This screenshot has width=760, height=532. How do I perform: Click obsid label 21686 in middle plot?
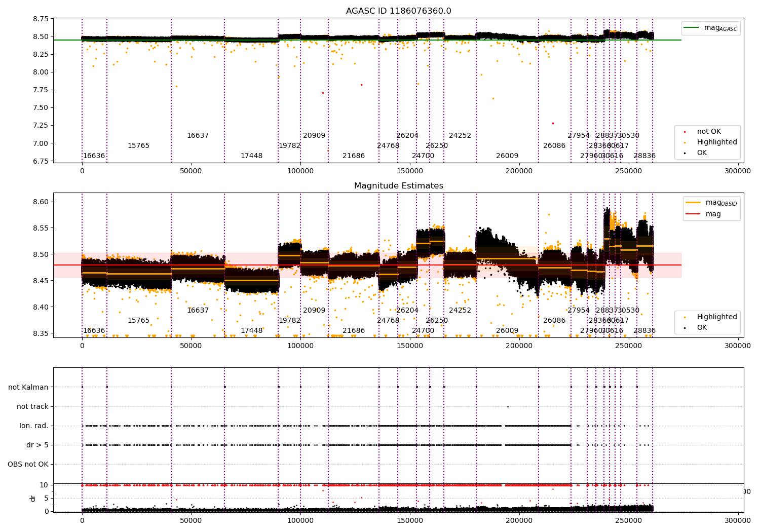354,331
